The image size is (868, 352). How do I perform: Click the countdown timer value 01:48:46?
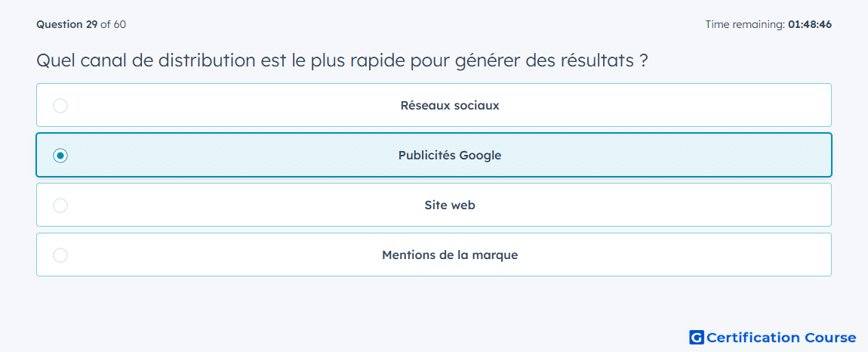point(810,24)
